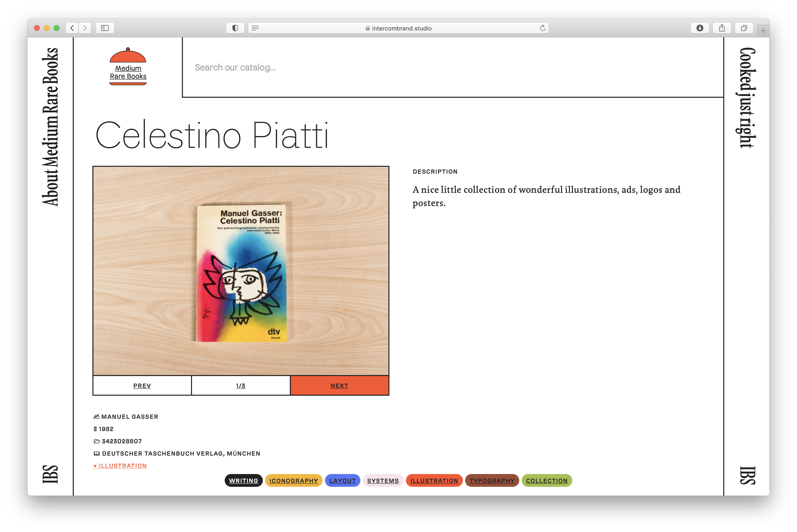
Task: Click the hourglass icon beside 1982
Action: coord(95,429)
